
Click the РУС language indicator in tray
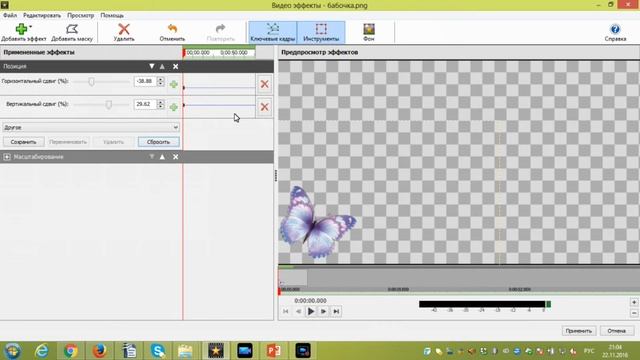589,351
